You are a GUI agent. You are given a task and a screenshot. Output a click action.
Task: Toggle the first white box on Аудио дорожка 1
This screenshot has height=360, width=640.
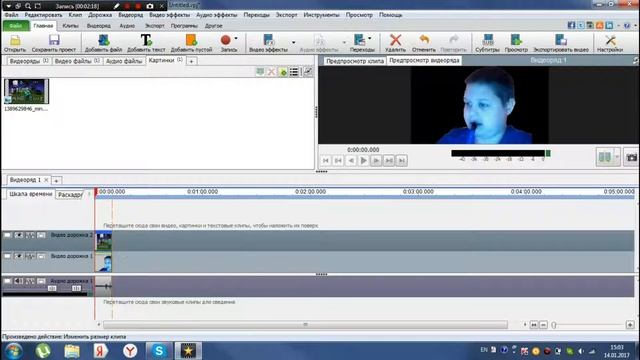tap(7, 281)
